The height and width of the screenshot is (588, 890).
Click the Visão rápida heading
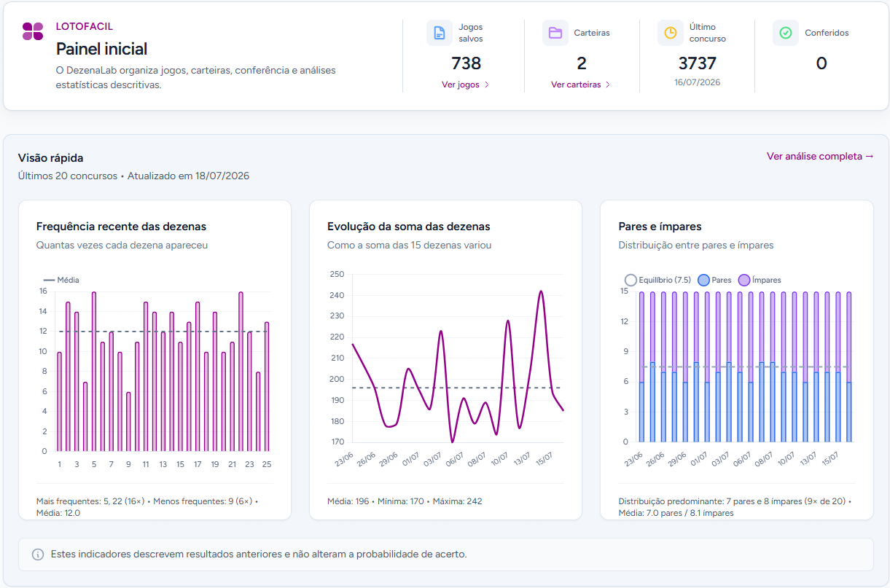point(51,157)
